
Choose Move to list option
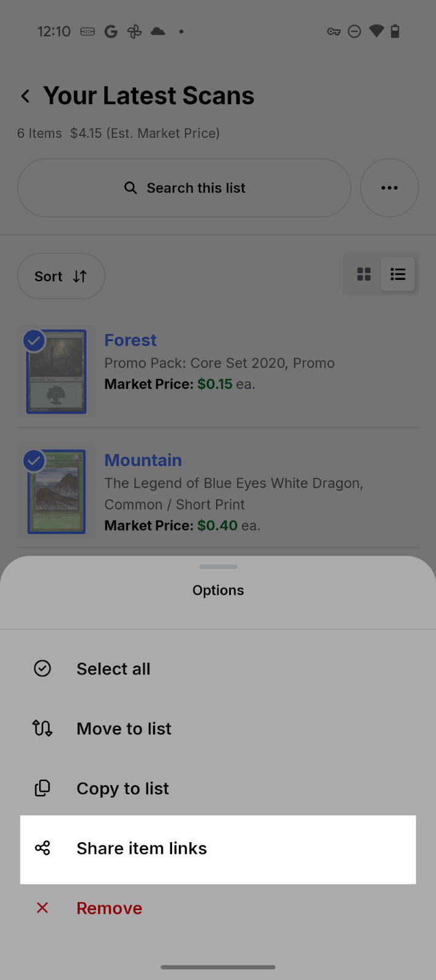(x=124, y=729)
